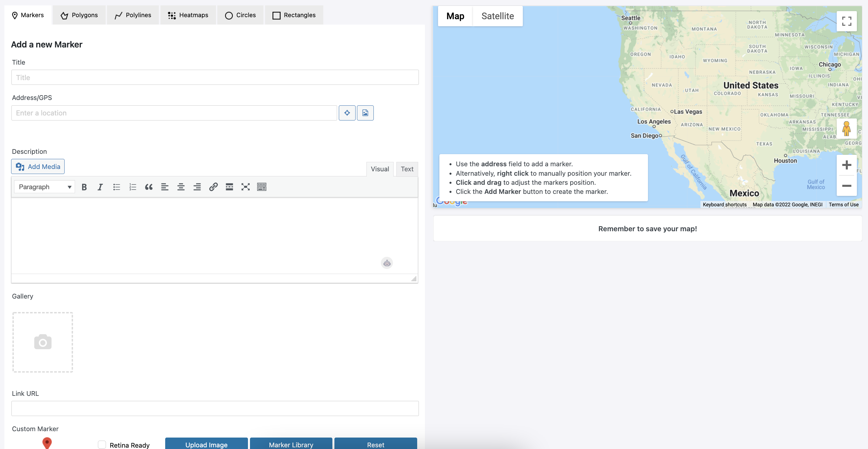Focus the marker Title input field

[x=215, y=77]
